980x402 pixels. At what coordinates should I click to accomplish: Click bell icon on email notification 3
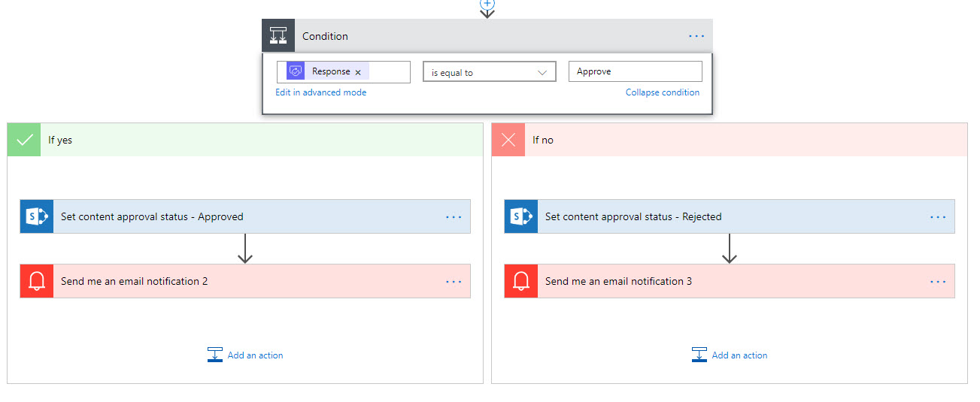coord(521,281)
